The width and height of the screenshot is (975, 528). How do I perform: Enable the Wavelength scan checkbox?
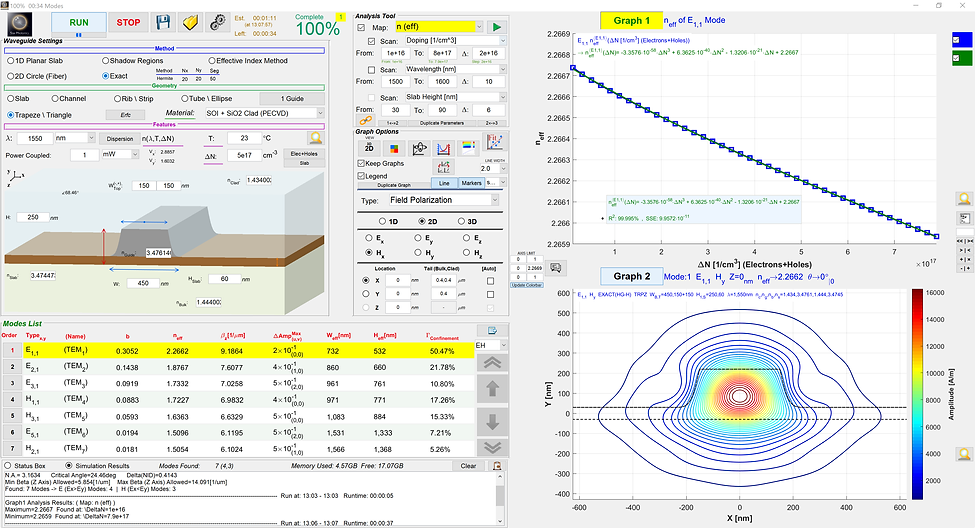pyautogui.click(x=371, y=70)
